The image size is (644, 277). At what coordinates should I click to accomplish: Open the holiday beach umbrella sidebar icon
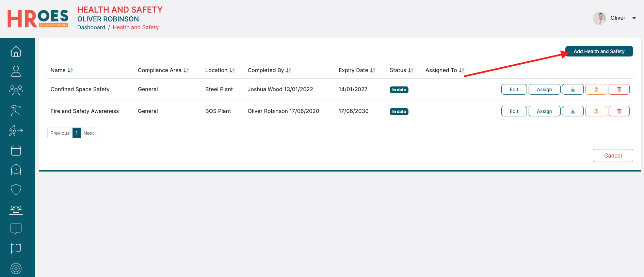tap(16, 111)
